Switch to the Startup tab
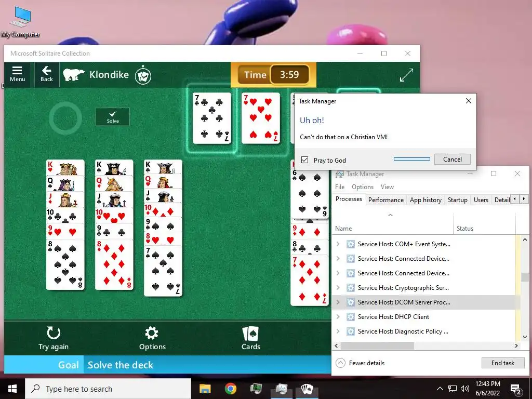 pos(457,200)
